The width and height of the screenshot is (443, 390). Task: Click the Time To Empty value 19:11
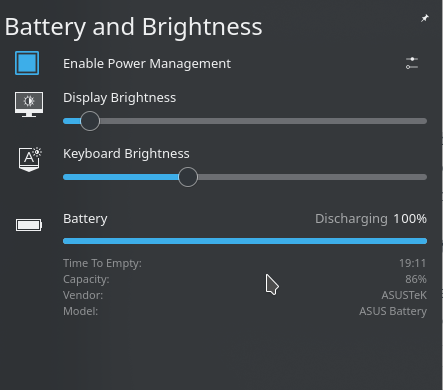click(413, 263)
